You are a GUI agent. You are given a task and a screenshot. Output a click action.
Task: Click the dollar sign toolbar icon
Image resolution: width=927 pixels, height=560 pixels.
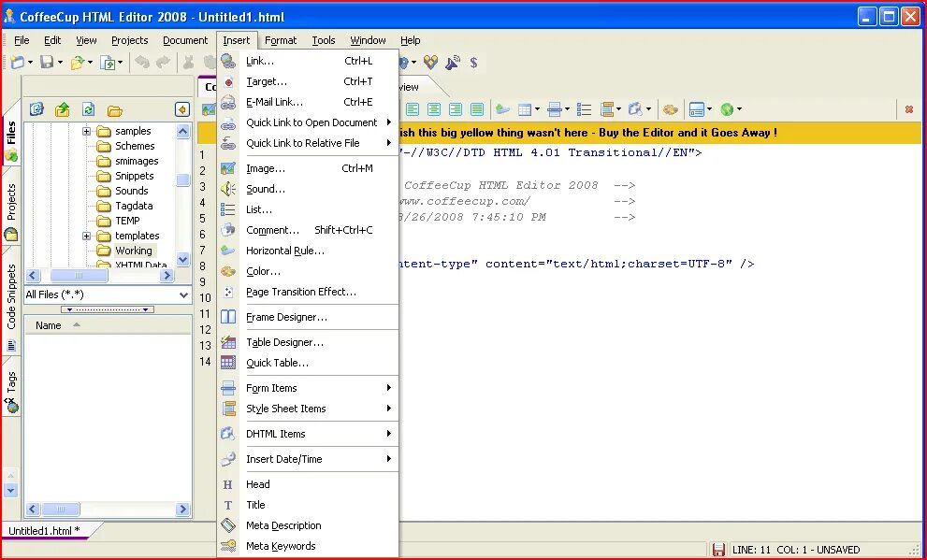pyautogui.click(x=473, y=63)
